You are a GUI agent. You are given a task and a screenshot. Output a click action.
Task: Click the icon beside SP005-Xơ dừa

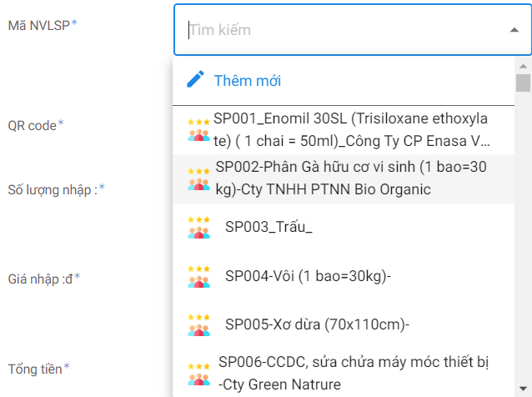198,324
